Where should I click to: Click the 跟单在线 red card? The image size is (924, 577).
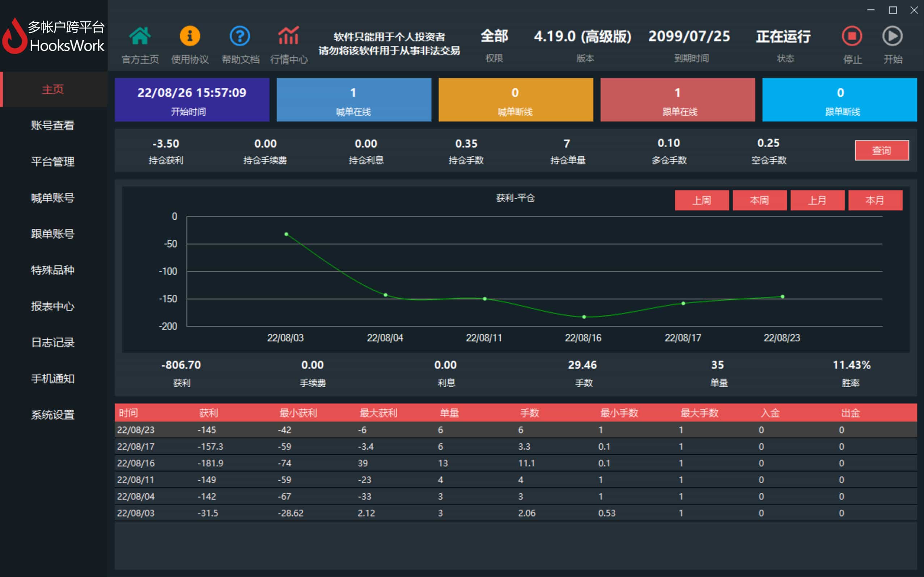pyautogui.click(x=678, y=100)
